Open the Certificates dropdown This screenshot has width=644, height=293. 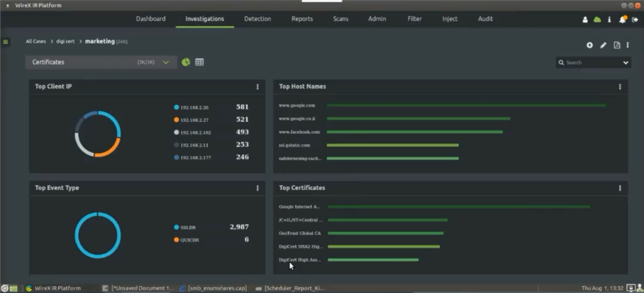(101, 62)
